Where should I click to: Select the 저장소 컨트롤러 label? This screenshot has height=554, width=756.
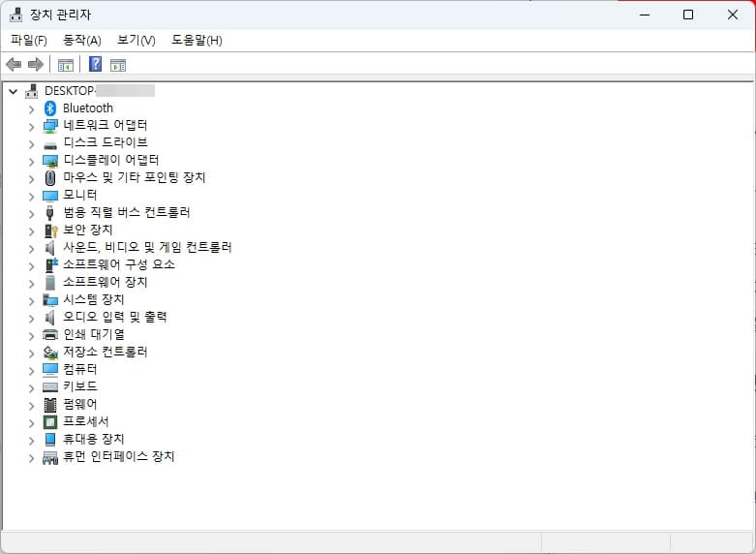tap(106, 352)
